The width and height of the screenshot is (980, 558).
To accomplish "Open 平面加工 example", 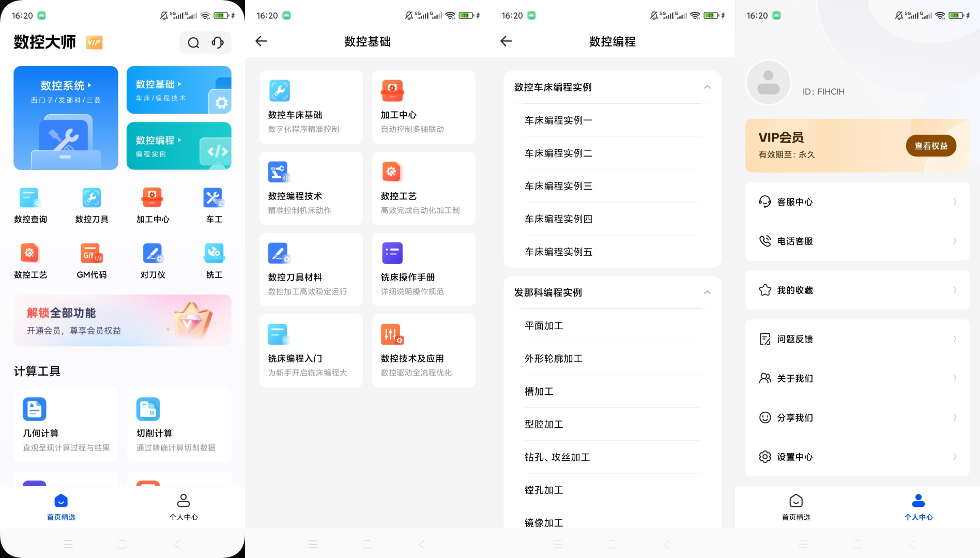I will click(x=612, y=326).
